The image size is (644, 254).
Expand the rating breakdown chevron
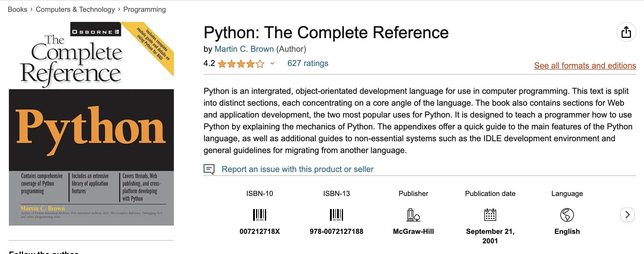coord(272,64)
